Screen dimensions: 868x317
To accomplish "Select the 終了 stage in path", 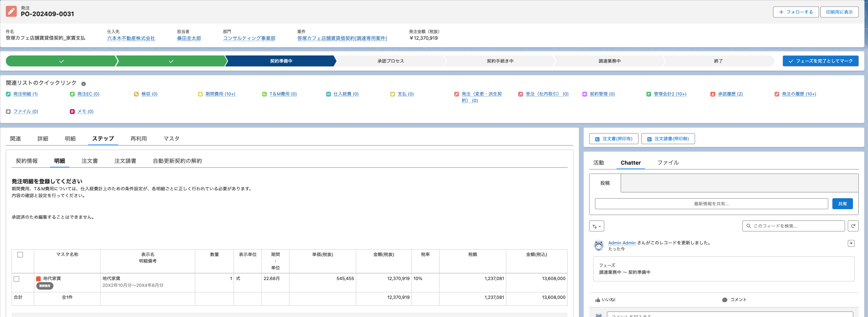I will (719, 61).
